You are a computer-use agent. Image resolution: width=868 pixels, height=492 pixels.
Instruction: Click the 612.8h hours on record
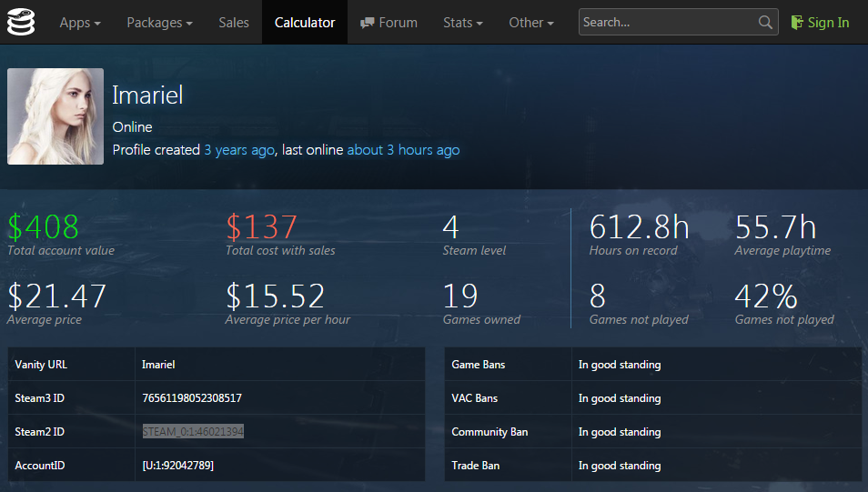point(640,227)
